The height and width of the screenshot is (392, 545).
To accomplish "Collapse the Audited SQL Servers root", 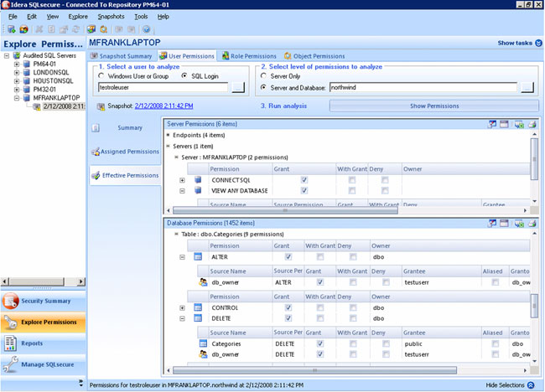I will coord(7,55).
